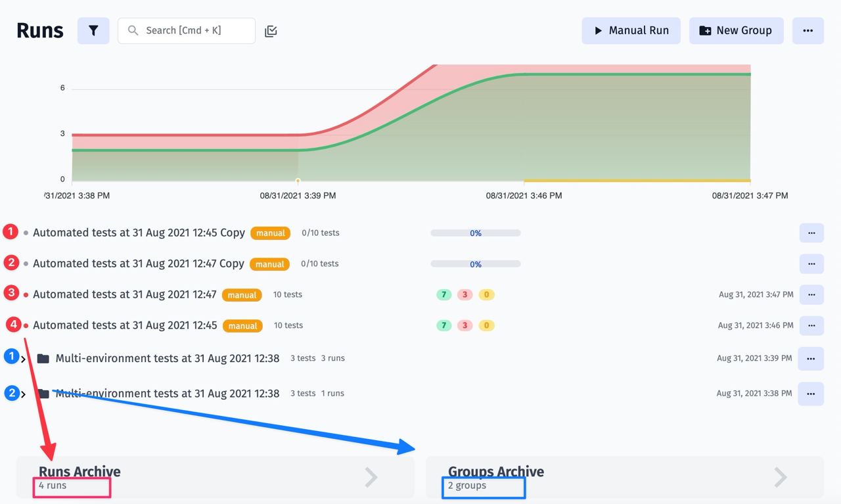Screen dimensions: 841x504
Task: Open run Automated tests at 12:47
Action: (x=125, y=294)
